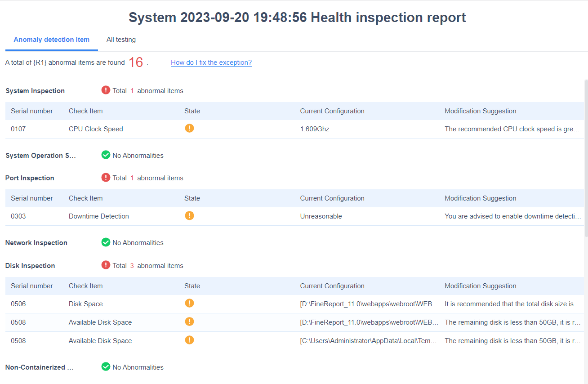Image resolution: width=588 pixels, height=384 pixels.
Task: Click the 'Disk Inspection' section heading
Action: [x=30, y=266]
